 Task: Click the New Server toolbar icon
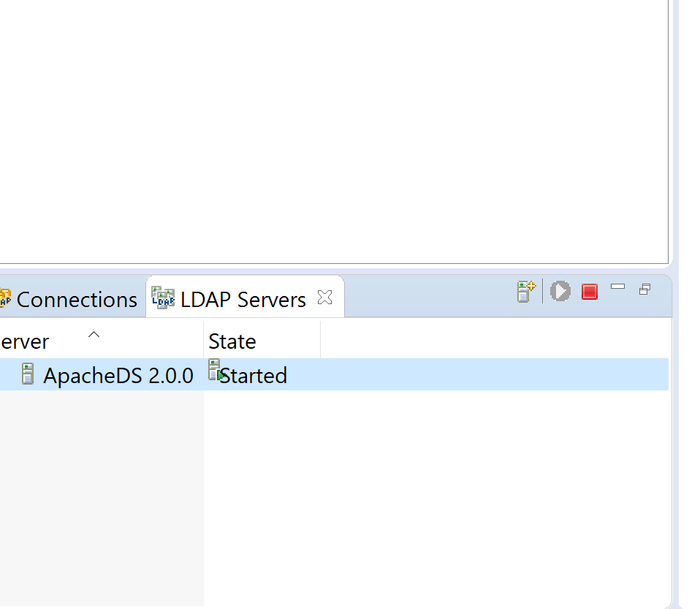point(526,292)
